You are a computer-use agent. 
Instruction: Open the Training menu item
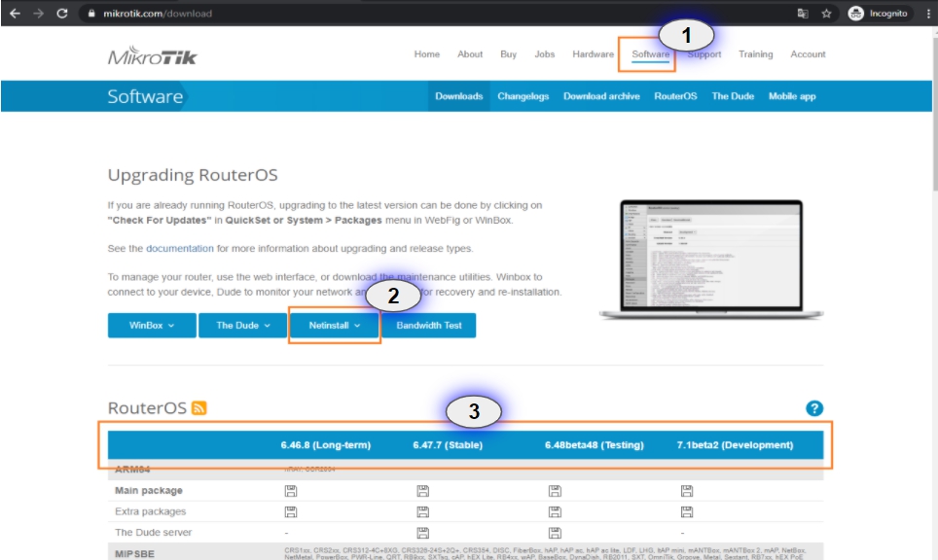pyautogui.click(x=755, y=53)
